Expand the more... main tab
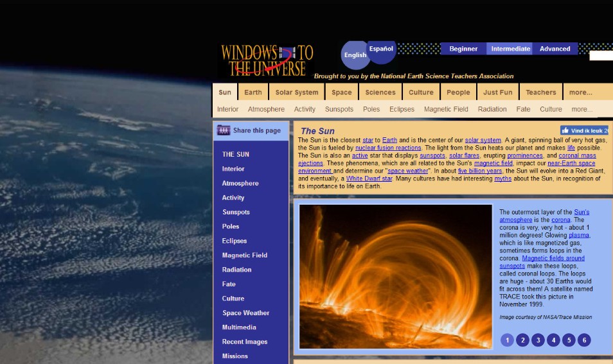This screenshot has height=364, width=613. pyautogui.click(x=581, y=92)
